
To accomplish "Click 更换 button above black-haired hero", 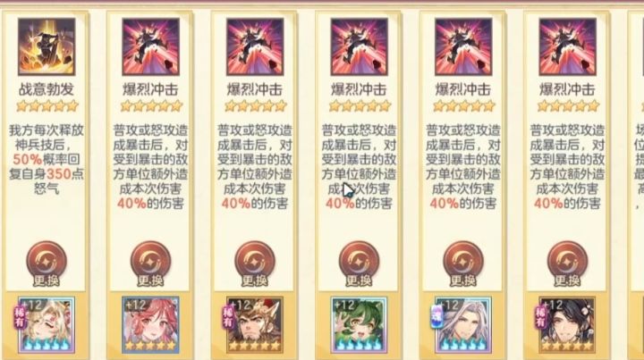I will coord(568,264).
